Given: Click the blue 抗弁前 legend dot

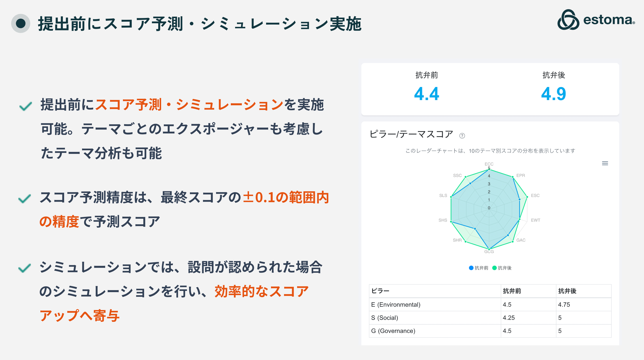Looking at the screenshot, I should point(471,268).
